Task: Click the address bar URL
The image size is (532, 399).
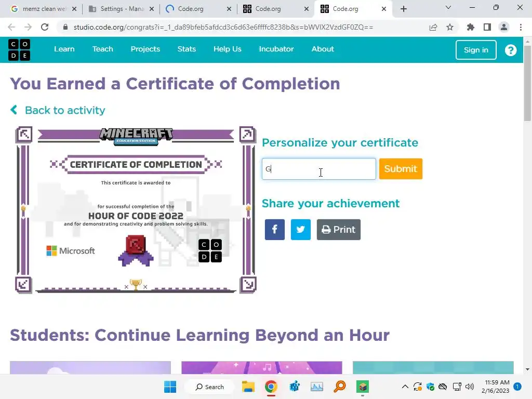Action: [x=223, y=27]
